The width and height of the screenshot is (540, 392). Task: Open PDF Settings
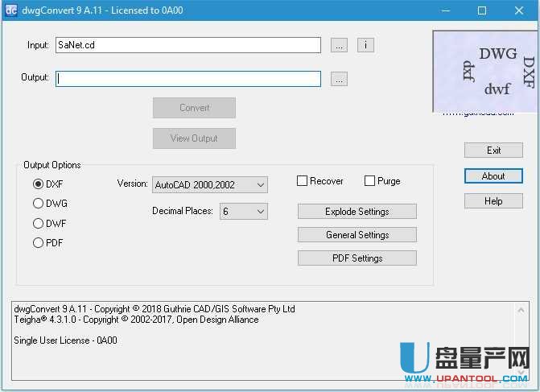(x=357, y=258)
